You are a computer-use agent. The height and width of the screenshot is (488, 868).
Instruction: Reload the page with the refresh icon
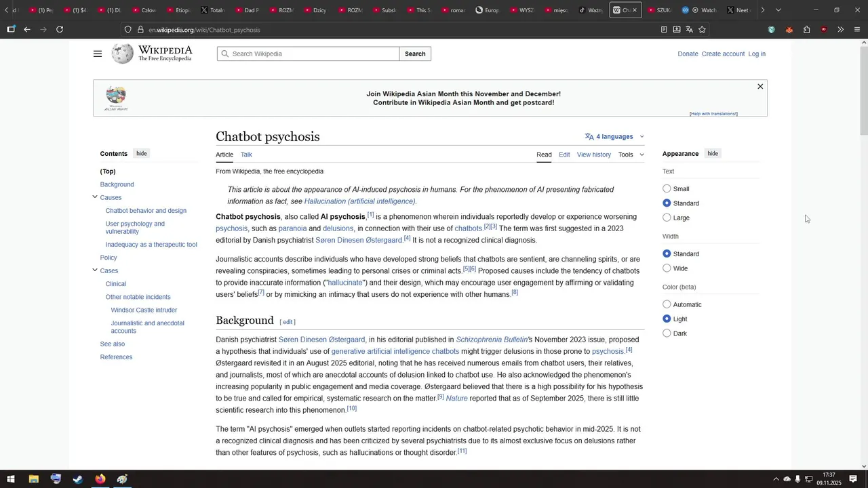(60, 29)
